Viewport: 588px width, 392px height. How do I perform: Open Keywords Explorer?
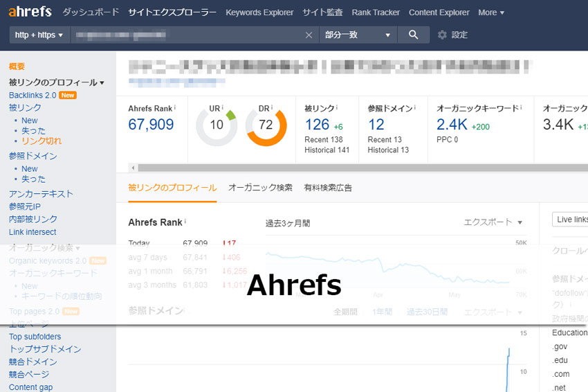(259, 12)
